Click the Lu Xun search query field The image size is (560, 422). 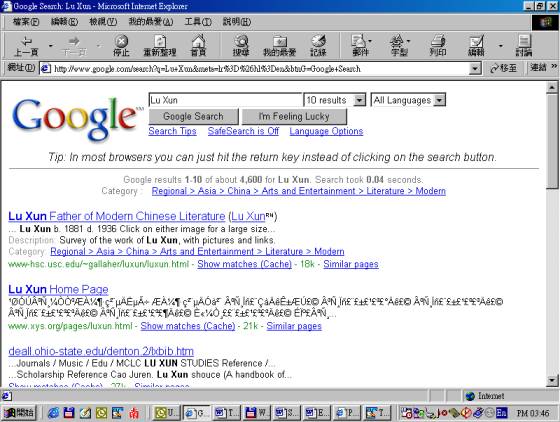click(225, 100)
